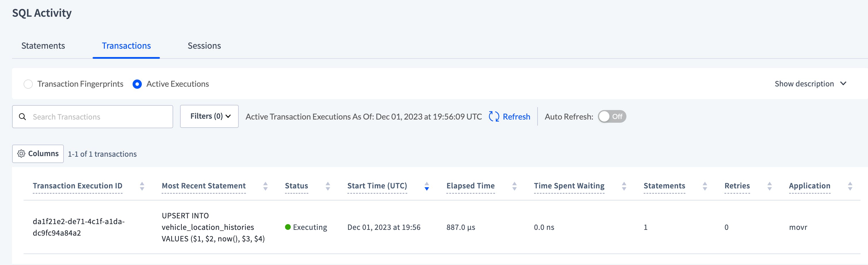The width and height of the screenshot is (868, 265).
Task: Select Transaction Fingerprints radio button
Action: coord(28,84)
